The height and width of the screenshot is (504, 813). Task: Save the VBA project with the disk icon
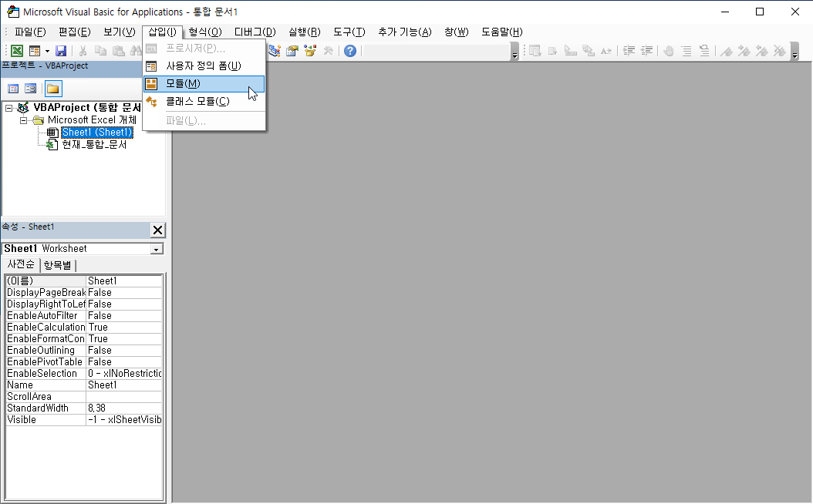click(60, 50)
